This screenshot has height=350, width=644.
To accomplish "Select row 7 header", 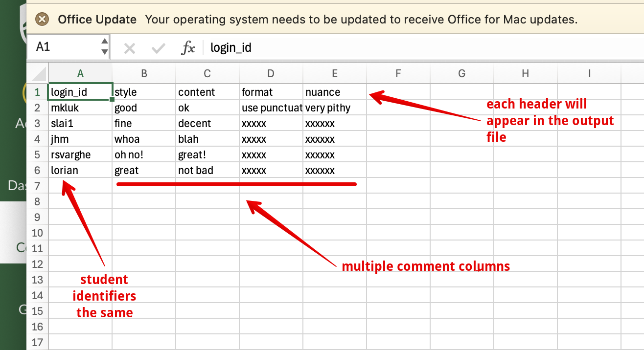I will (38, 186).
